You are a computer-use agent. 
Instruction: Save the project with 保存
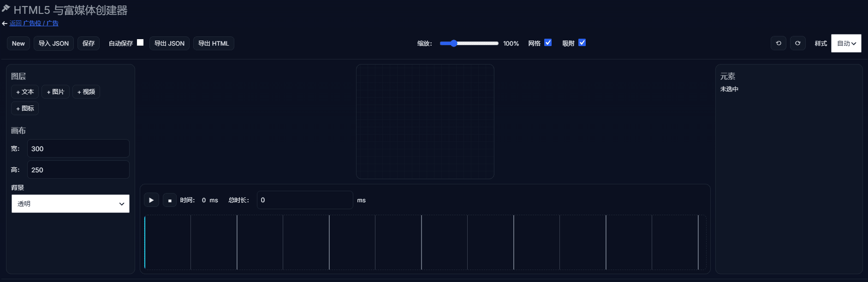(x=89, y=43)
